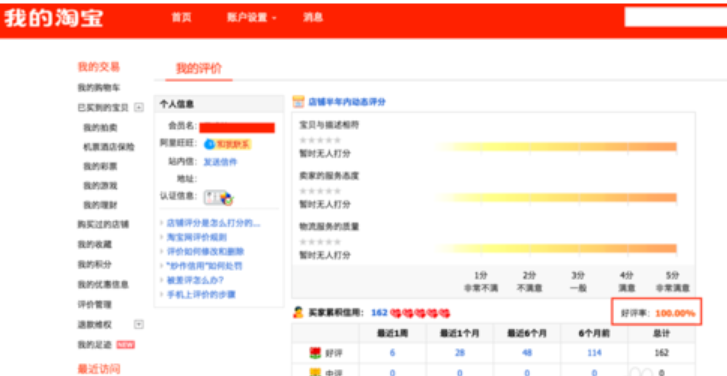Open 店铺评分是怎么打分的 help link
Screen dimensions: 727x376
[x=213, y=223]
